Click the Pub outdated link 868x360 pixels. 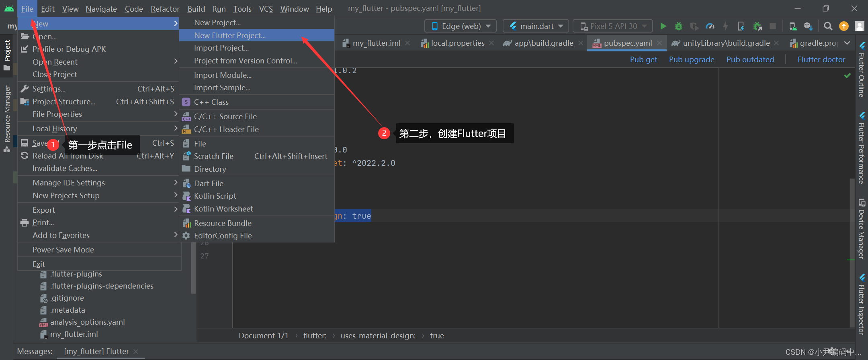(x=750, y=59)
